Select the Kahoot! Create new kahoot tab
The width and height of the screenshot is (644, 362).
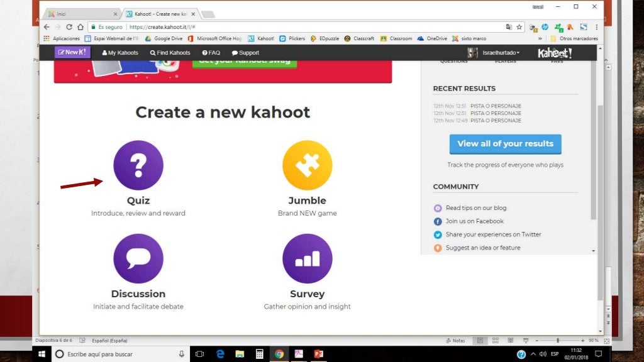coord(160,14)
